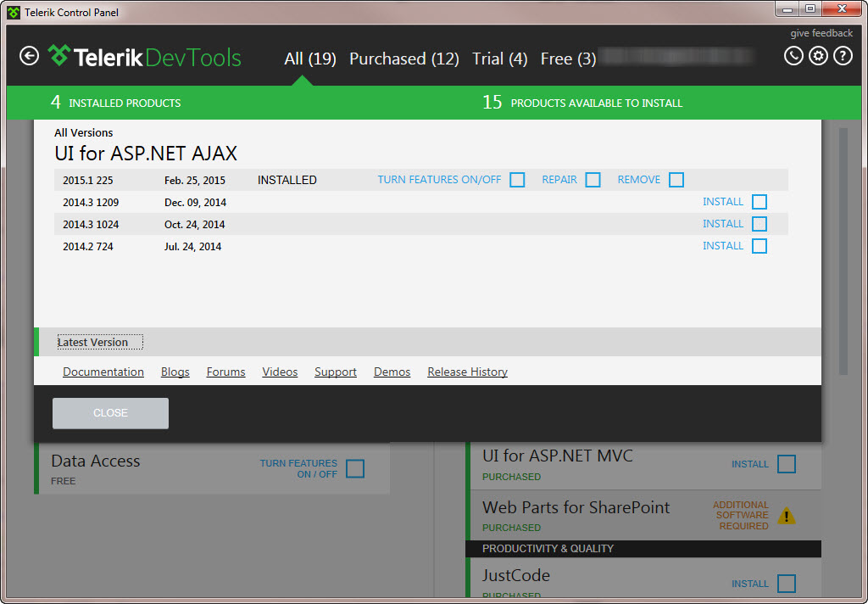Click the Jul. 24, 2014 date

(x=192, y=247)
